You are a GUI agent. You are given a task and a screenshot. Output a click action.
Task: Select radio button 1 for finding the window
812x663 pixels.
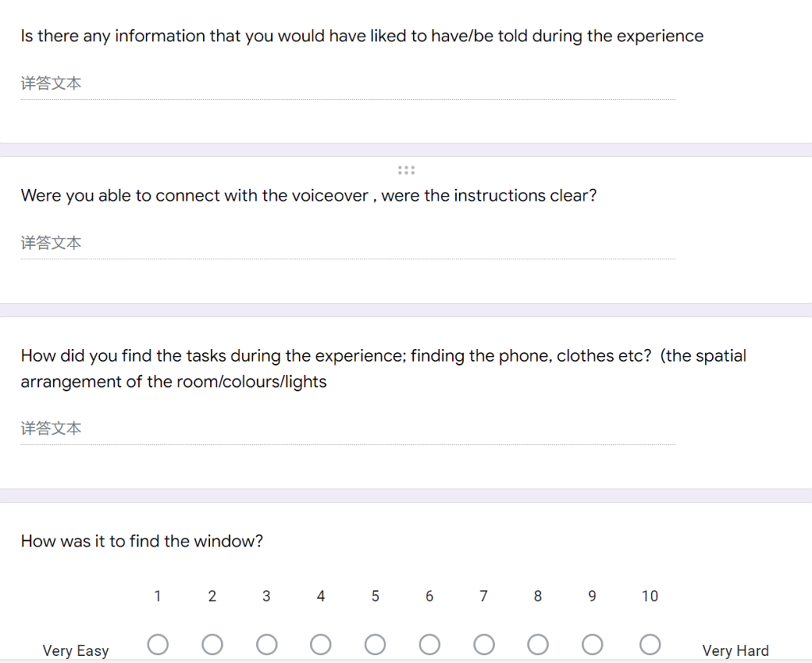tap(158, 645)
